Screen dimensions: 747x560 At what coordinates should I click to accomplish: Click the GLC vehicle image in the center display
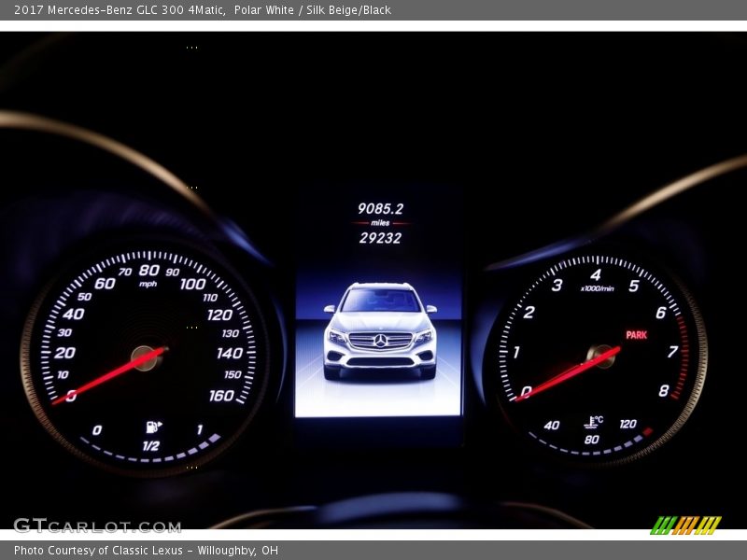coord(380,331)
